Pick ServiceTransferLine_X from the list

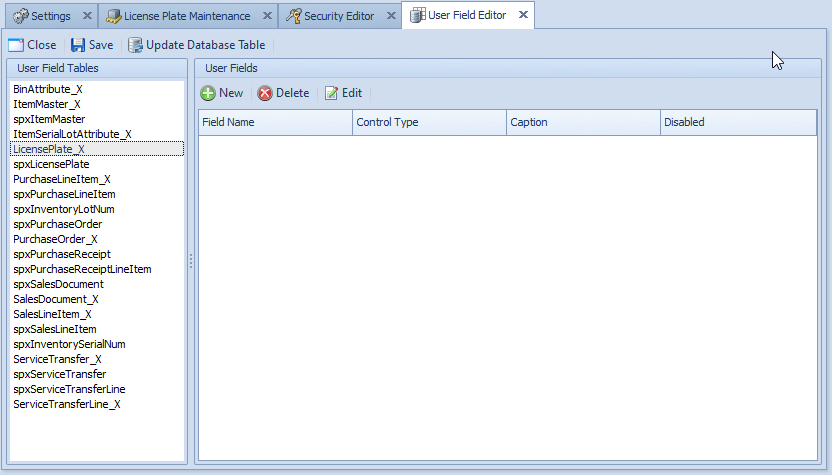tap(66, 404)
